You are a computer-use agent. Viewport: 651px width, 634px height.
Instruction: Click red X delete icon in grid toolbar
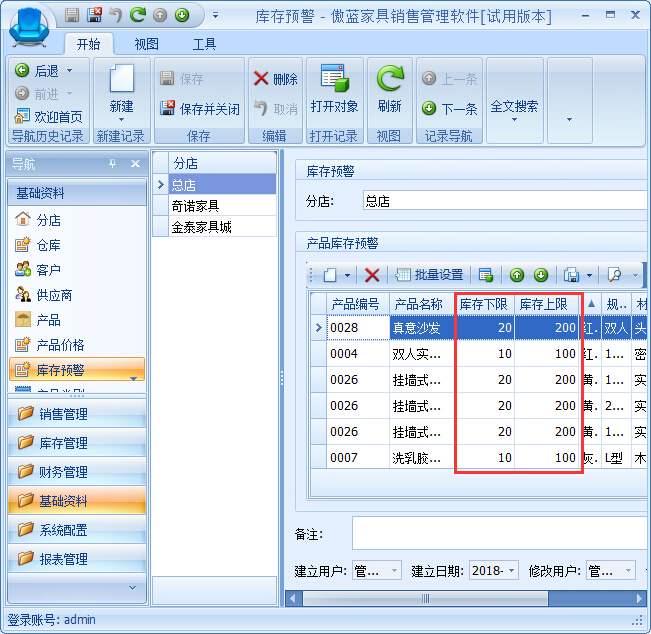tap(372, 275)
